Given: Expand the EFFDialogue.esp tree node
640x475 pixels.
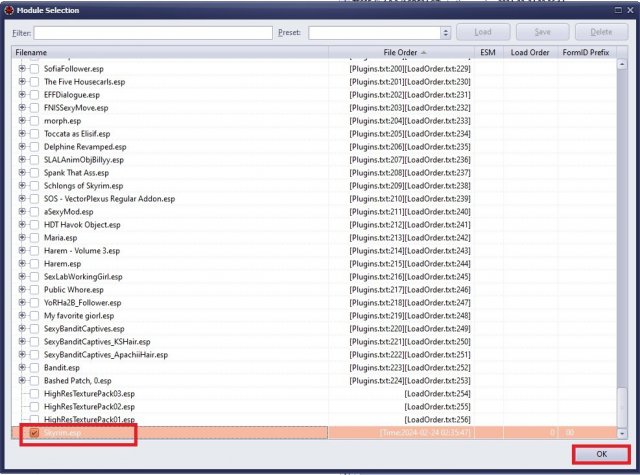Looking at the screenshot, I should coord(22,94).
